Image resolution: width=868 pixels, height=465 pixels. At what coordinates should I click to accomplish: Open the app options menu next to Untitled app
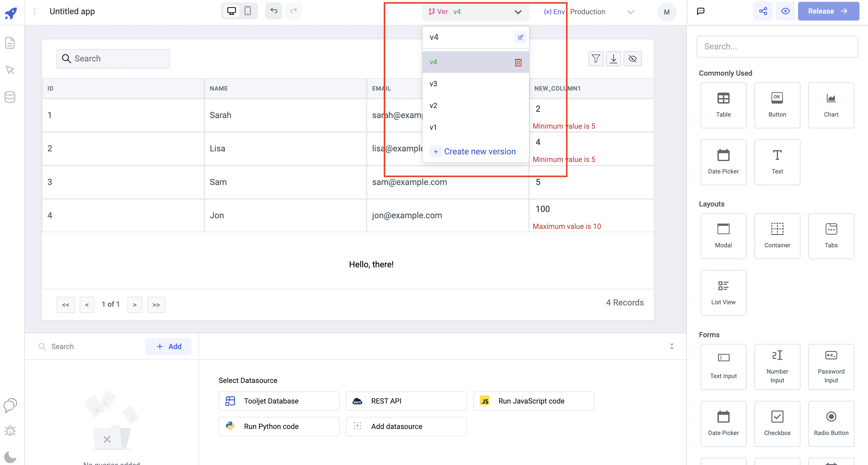click(x=35, y=11)
